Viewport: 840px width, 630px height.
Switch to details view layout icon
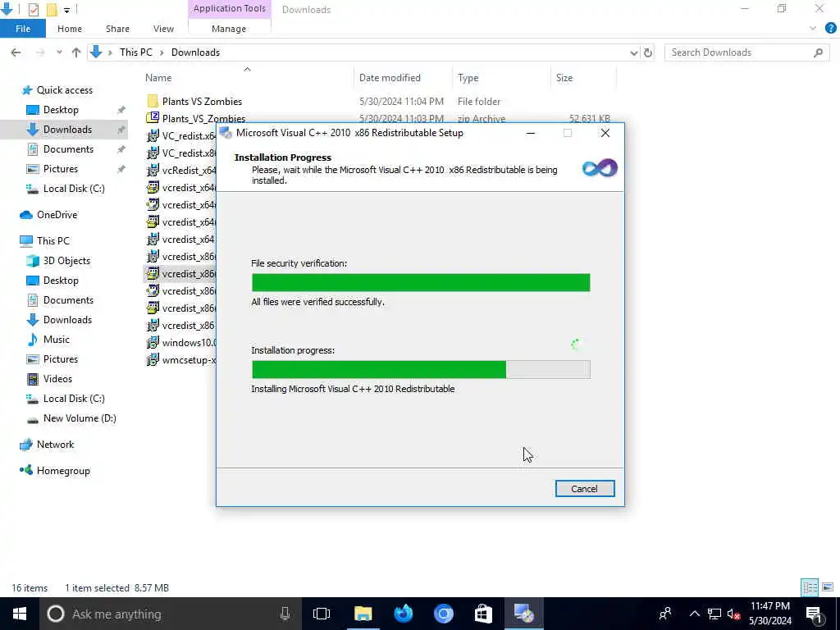coord(810,587)
